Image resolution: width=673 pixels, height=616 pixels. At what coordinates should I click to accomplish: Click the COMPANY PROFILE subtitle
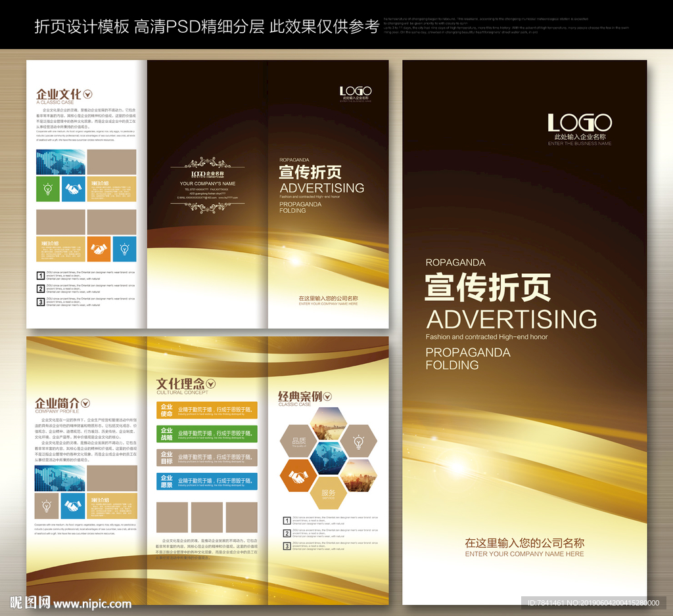pos(57,411)
